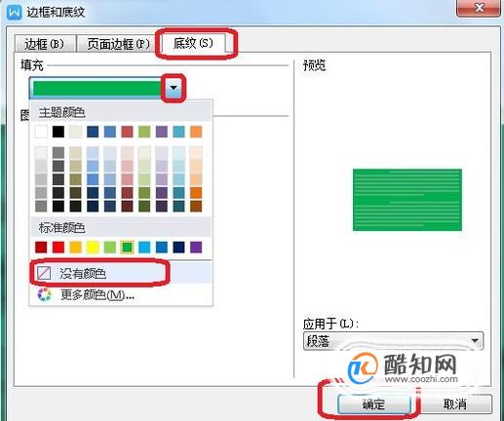This screenshot has height=421, width=504.
Task: Pick the standard purple color swatch
Action: 196,247
